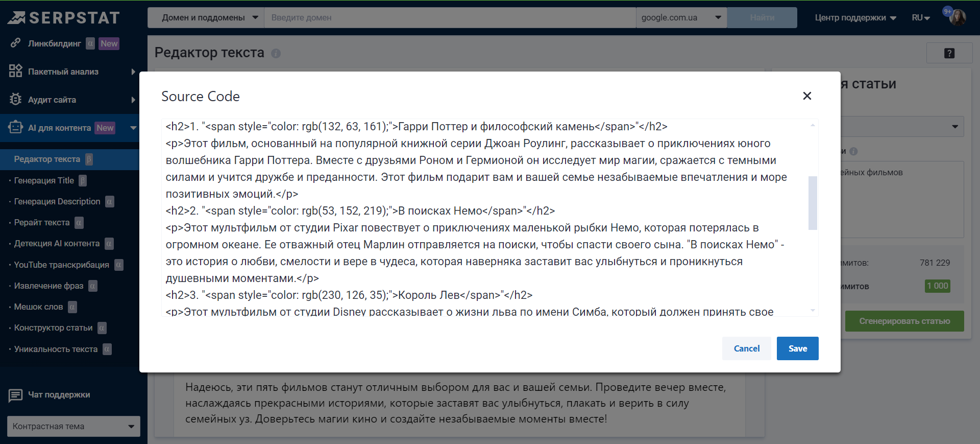Click the 'В поисках Немо' h2 line in source code
Viewport: 980px width, 444px height.
pos(360,211)
